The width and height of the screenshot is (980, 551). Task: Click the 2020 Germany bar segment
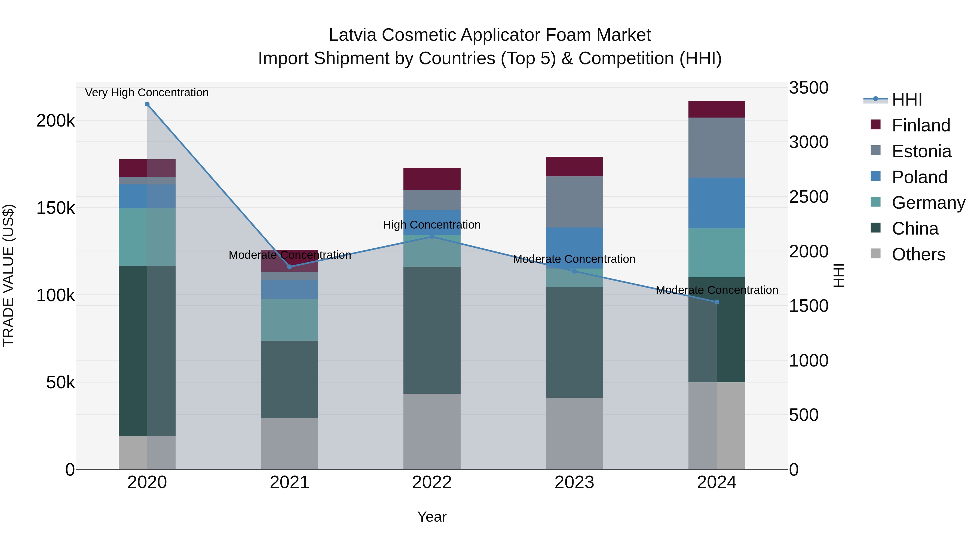click(x=147, y=237)
